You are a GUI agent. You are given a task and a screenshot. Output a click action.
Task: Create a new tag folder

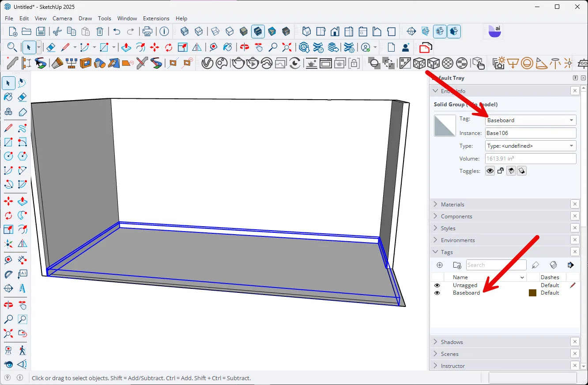pos(457,265)
